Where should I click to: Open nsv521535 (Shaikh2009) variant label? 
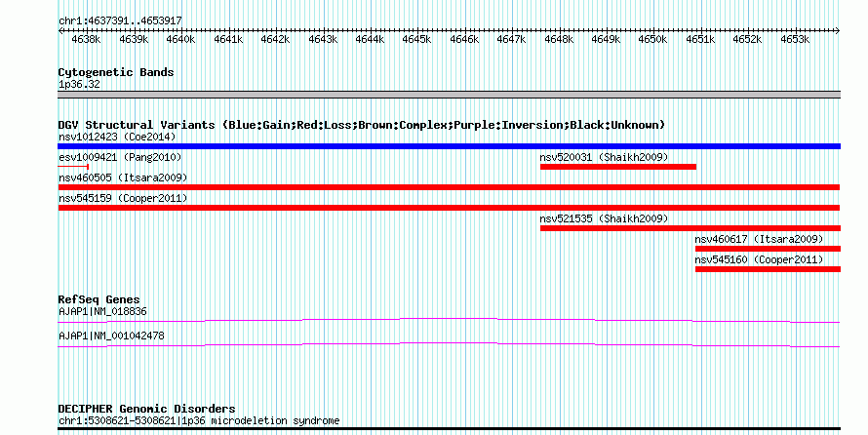click(604, 218)
